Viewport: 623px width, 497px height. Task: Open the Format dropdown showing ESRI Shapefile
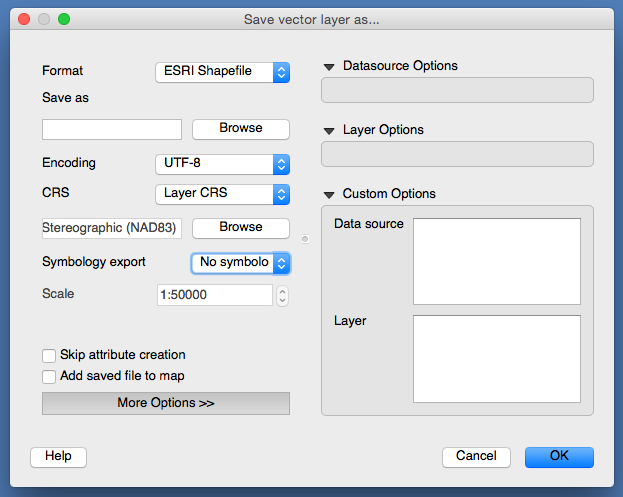pos(222,72)
